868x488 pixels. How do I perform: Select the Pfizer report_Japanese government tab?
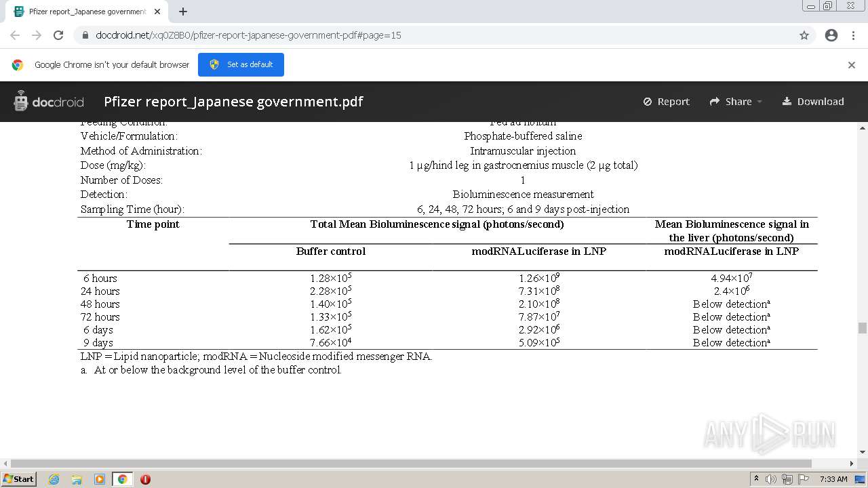click(86, 12)
